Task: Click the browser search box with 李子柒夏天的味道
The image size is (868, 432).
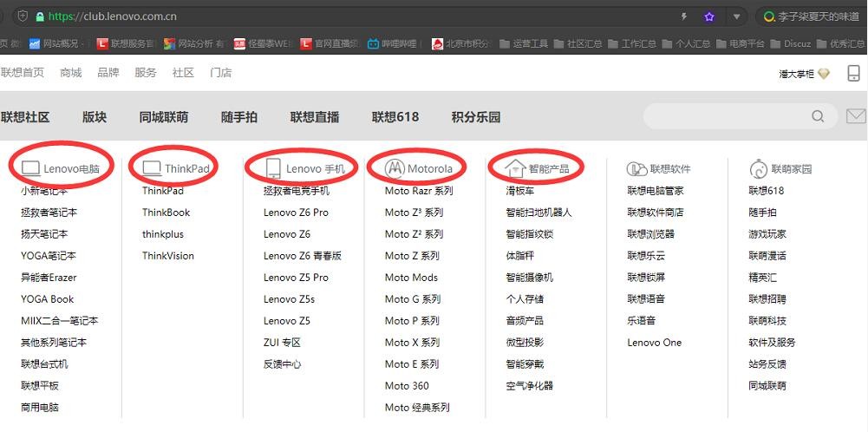Action: click(811, 16)
